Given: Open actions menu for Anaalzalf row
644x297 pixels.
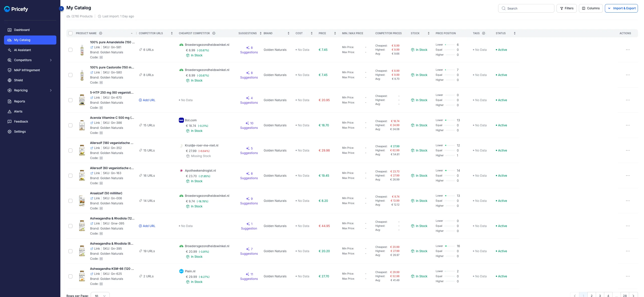Looking at the screenshot, I should pos(628,201).
